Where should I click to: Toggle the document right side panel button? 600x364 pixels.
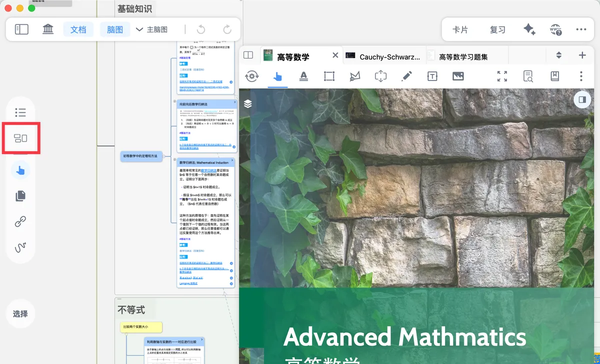pos(582,99)
